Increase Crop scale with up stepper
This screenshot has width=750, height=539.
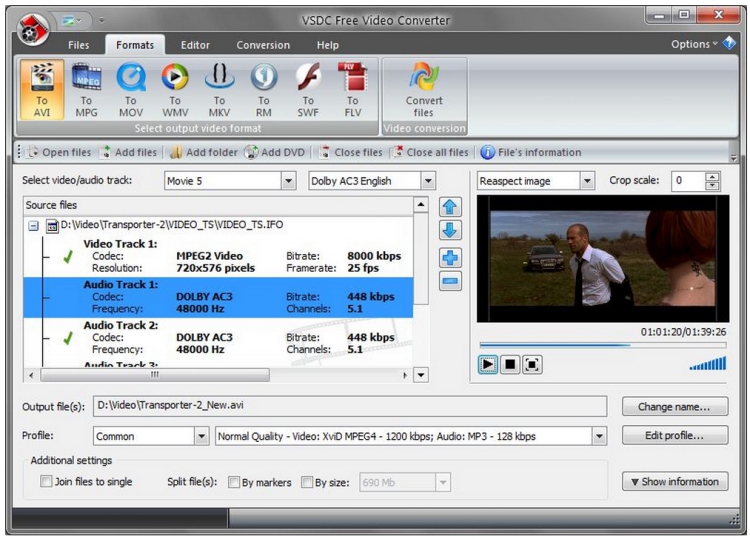click(712, 176)
